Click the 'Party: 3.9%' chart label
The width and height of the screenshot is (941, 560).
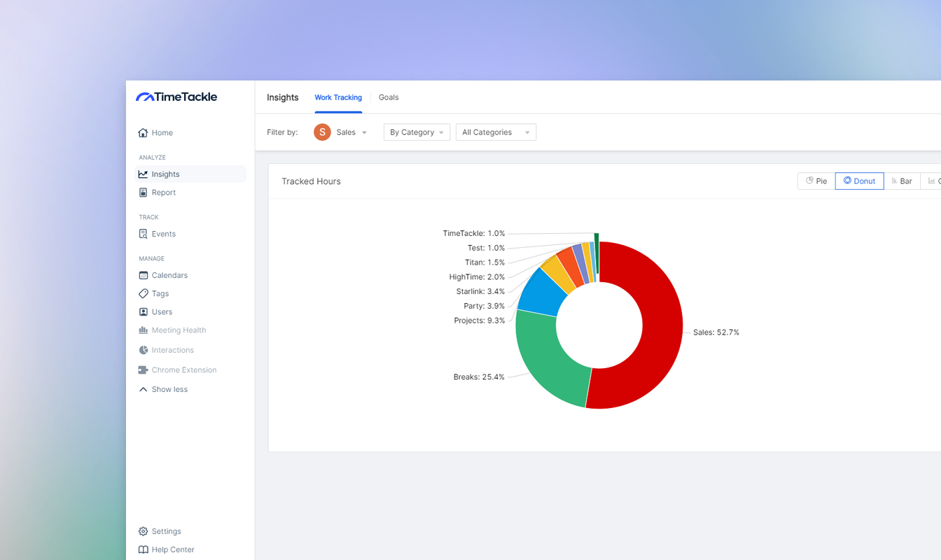(484, 306)
